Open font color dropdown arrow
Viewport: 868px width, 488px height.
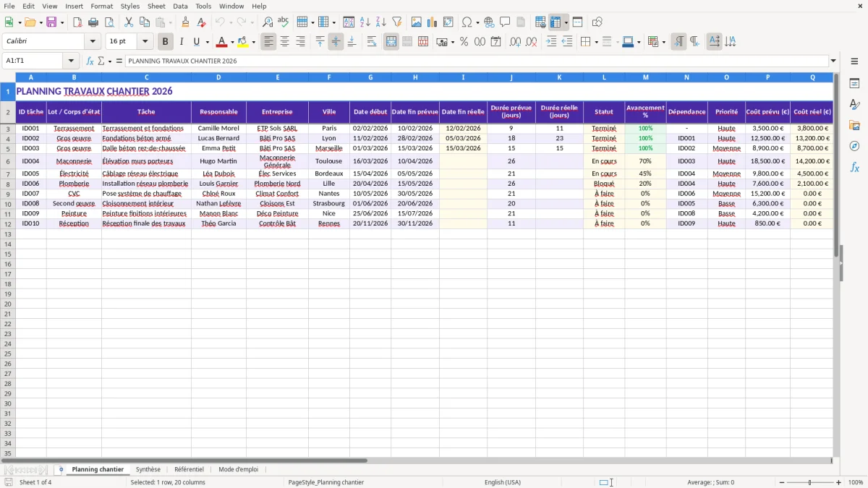(x=232, y=42)
